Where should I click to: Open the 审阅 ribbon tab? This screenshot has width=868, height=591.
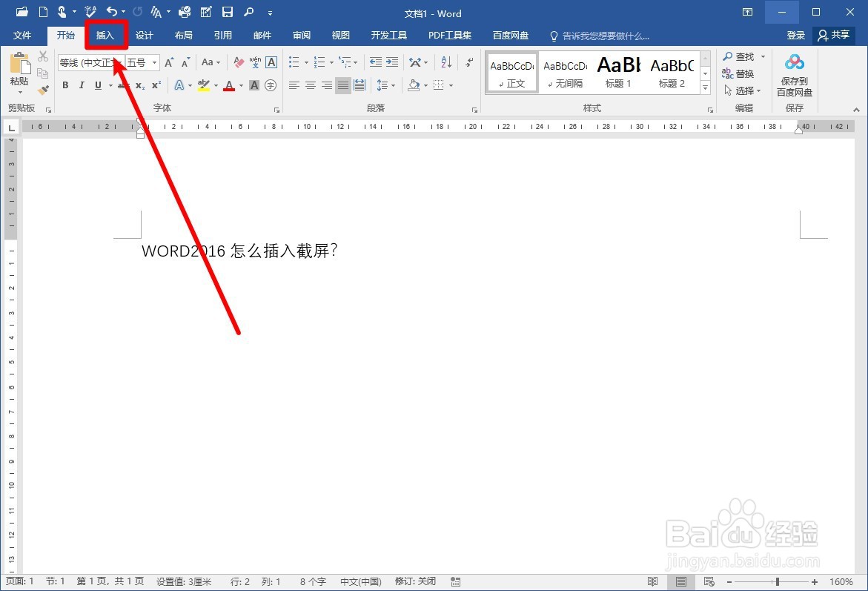tap(301, 35)
